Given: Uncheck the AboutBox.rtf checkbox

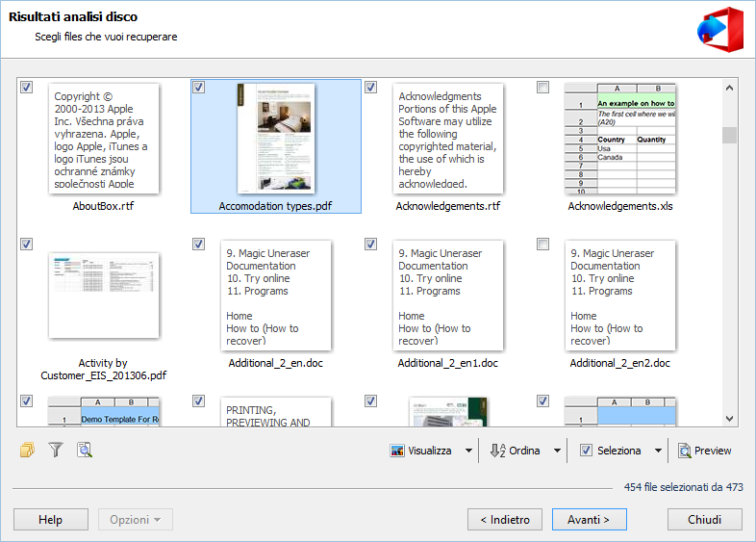Looking at the screenshot, I should click(27, 88).
